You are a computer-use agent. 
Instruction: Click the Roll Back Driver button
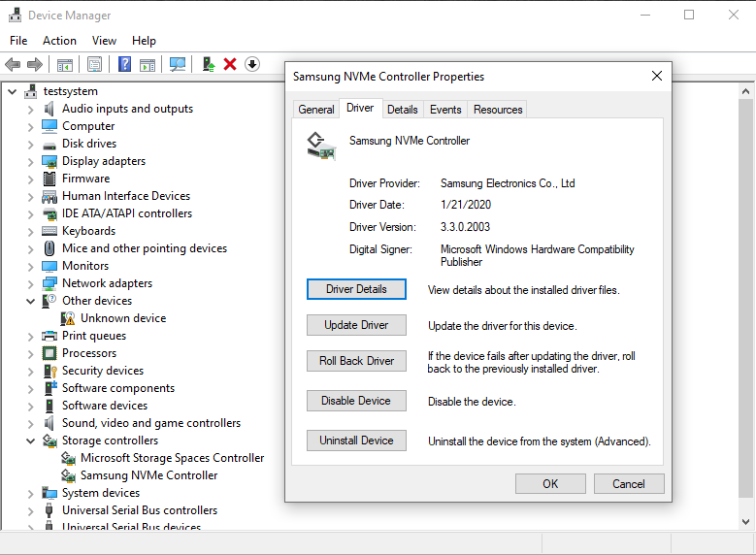coord(356,361)
